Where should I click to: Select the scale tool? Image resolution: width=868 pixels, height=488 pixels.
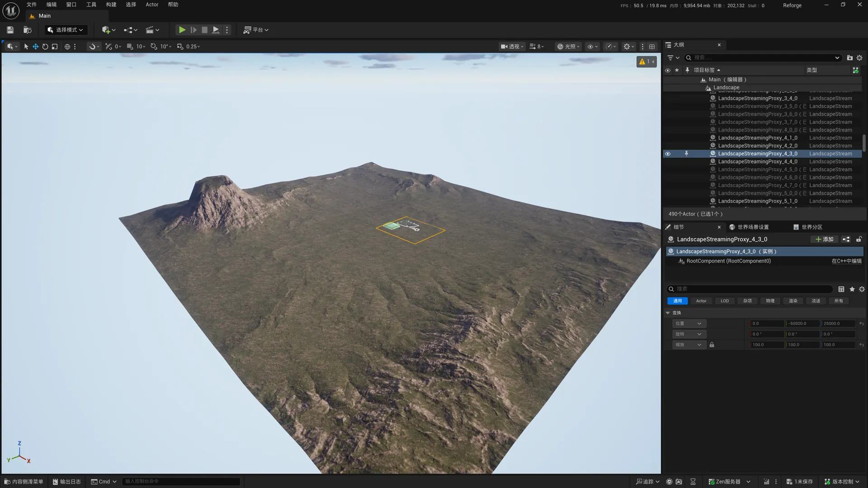(54, 47)
